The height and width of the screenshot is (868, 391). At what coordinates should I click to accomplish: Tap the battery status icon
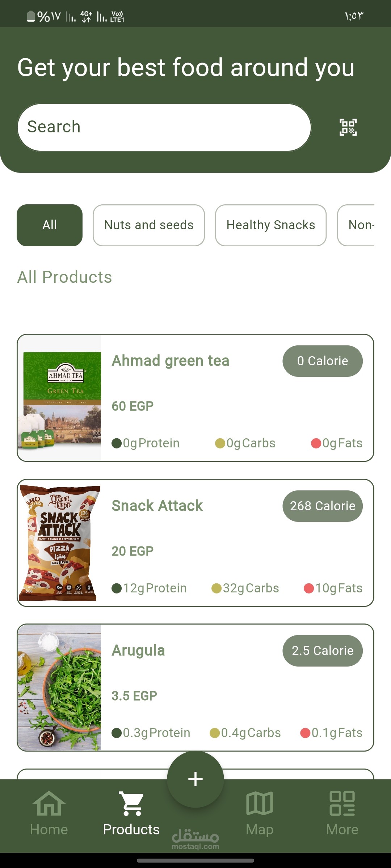(31, 16)
